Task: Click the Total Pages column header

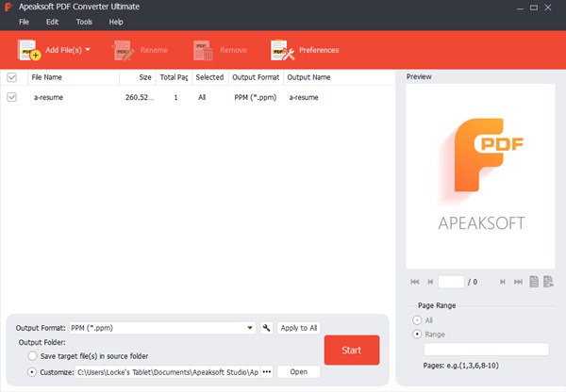Action: click(174, 77)
